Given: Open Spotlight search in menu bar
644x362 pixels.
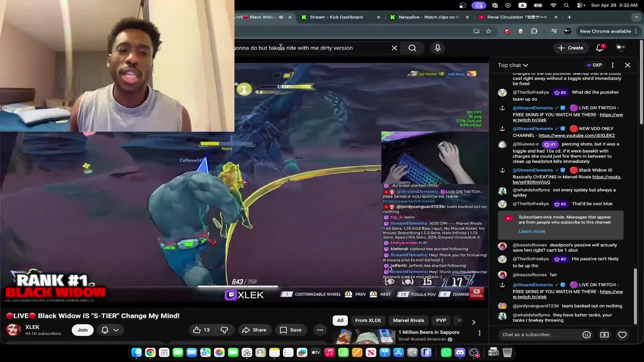Looking at the screenshot, I should (567, 5).
